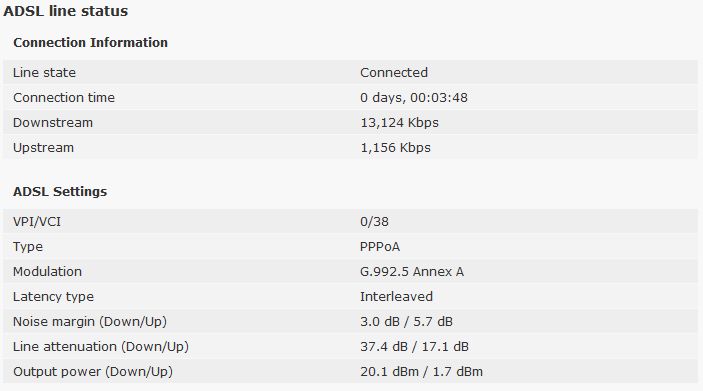Click the Line state label

[x=44, y=73]
